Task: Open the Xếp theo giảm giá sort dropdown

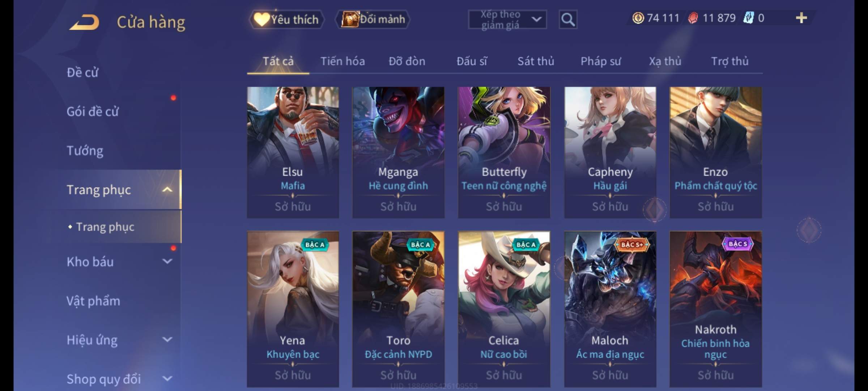Action: click(507, 20)
